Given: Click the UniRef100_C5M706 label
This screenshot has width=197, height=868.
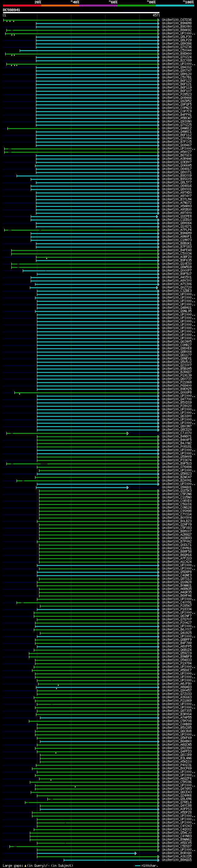Looking at the screenshot, I should coord(176,721).
